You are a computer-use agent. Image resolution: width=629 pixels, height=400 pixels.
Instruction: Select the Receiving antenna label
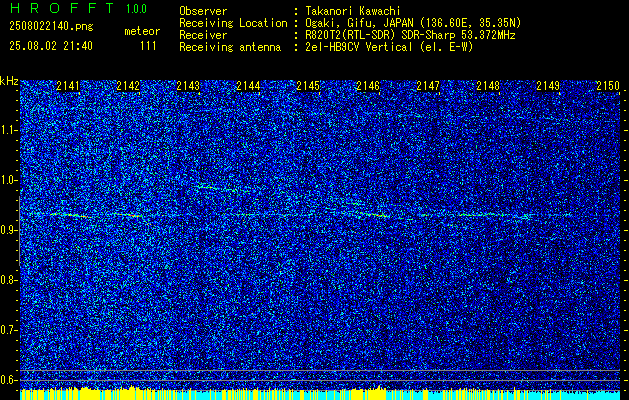tap(230, 47)
